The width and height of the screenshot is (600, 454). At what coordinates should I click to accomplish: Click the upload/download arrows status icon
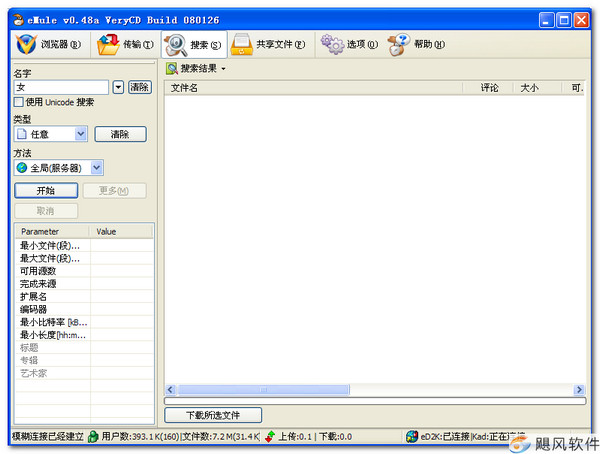coord(270,436)
